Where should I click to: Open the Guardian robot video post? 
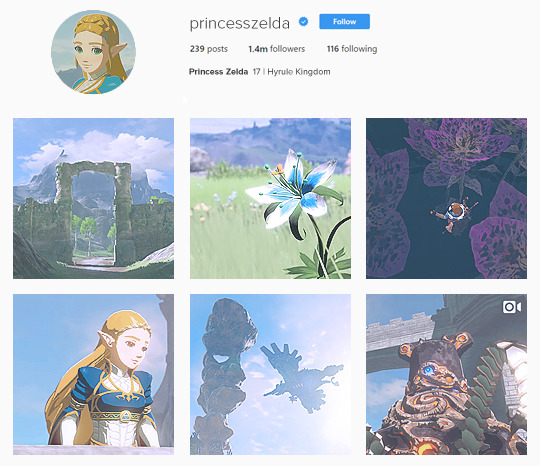(x=446, y=374)
